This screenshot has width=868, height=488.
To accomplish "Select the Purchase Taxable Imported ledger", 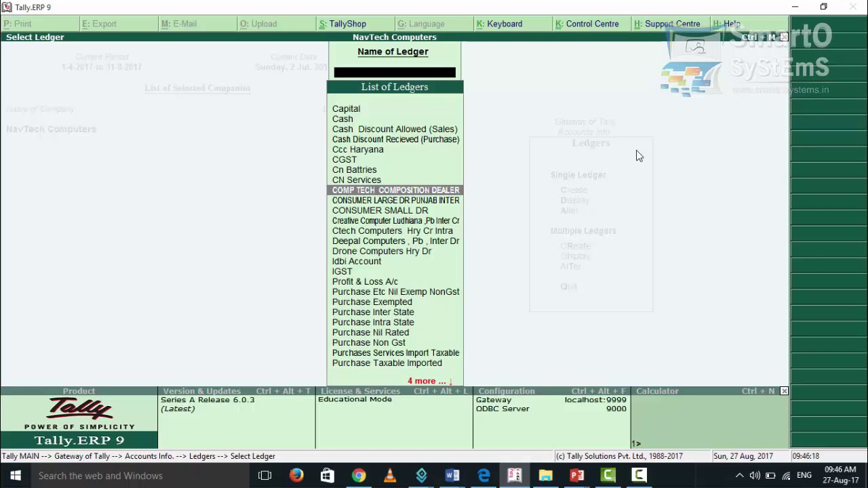I will [x=387, y=363].
